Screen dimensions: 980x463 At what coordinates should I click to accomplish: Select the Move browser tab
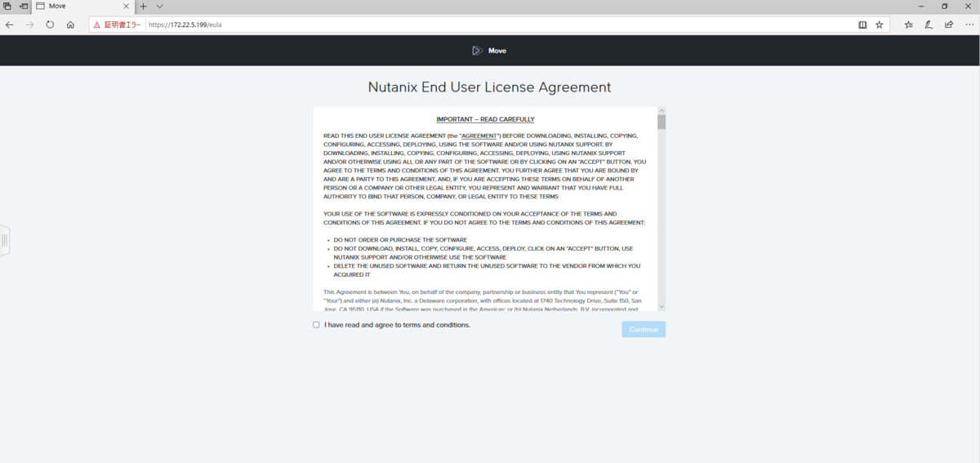pyautogui.click(x=83, y=6)
